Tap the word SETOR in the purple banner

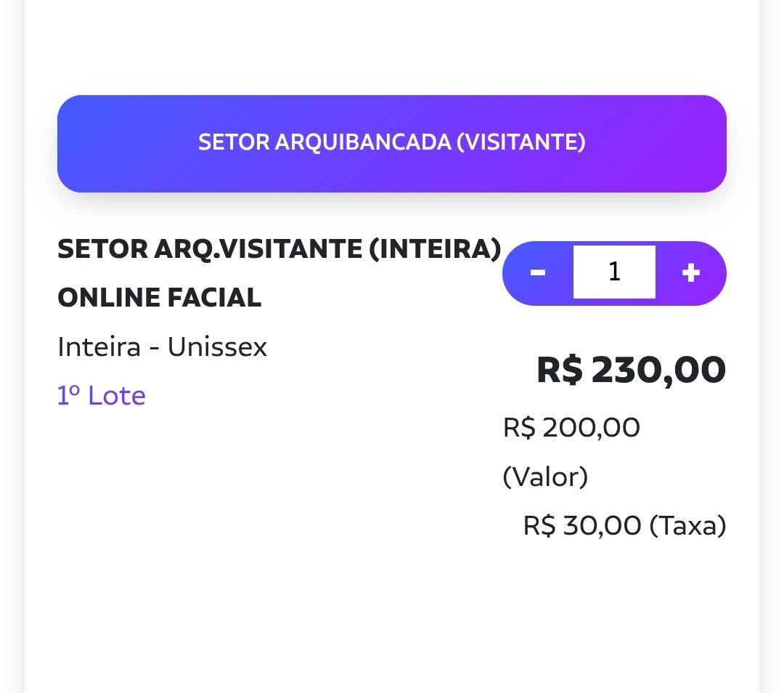pyautogui.click(x=224, y=142)
